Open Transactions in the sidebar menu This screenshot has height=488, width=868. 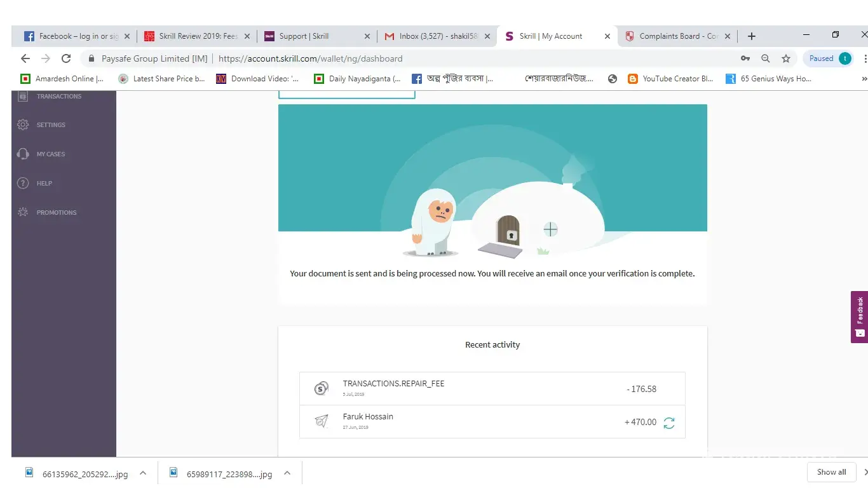58,97
